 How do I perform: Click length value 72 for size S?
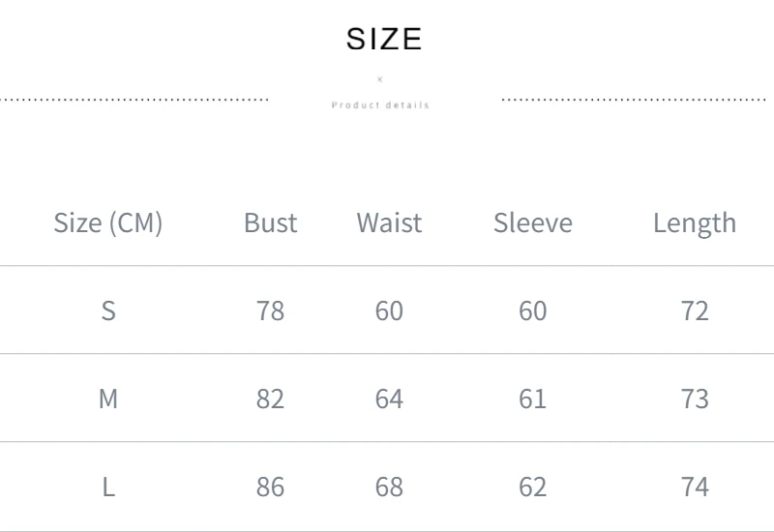695,310
